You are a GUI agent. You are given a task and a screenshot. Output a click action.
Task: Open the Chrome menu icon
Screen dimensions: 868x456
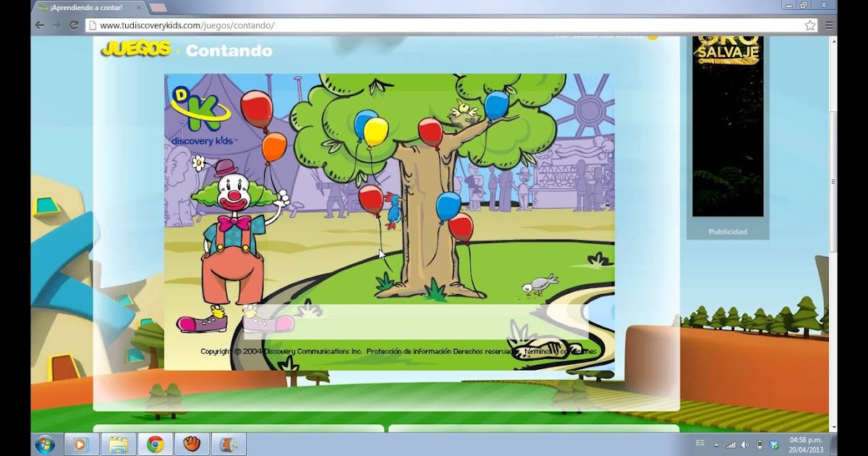tap(829, 25)
